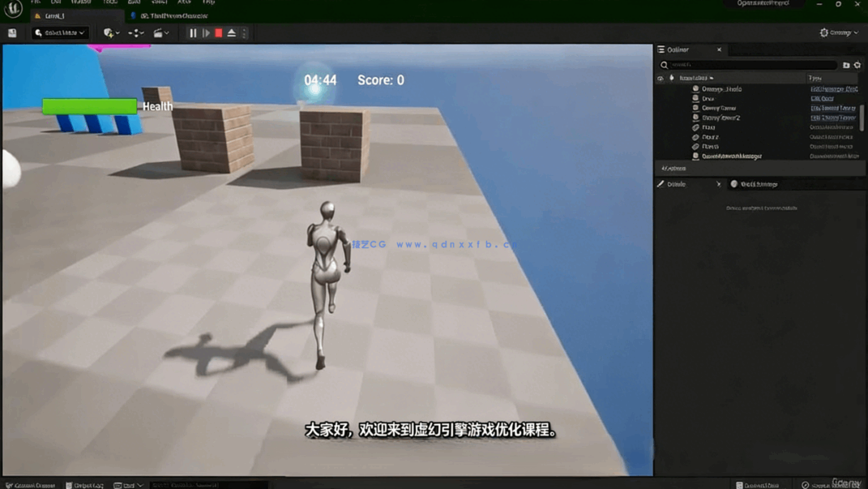Screen dimensions: 868x489
Task: Click the Outliner settings gear icon
Action: [858, 65]
